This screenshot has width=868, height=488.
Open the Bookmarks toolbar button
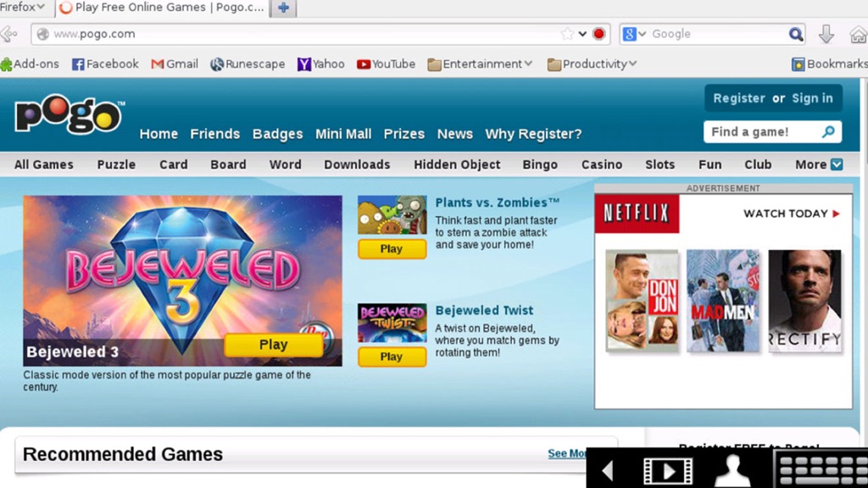click(829, 64)
